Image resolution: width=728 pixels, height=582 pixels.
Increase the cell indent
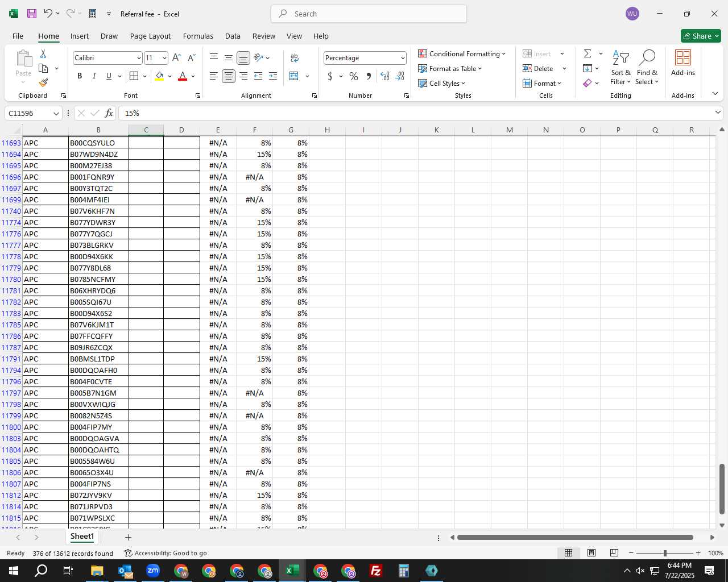[273, 76]
